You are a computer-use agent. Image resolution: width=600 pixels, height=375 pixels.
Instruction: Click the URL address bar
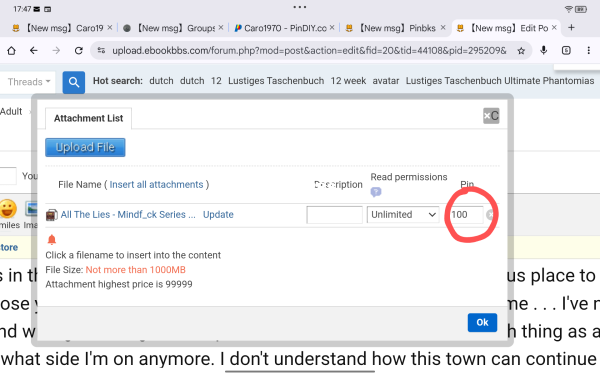coord(309,51)
